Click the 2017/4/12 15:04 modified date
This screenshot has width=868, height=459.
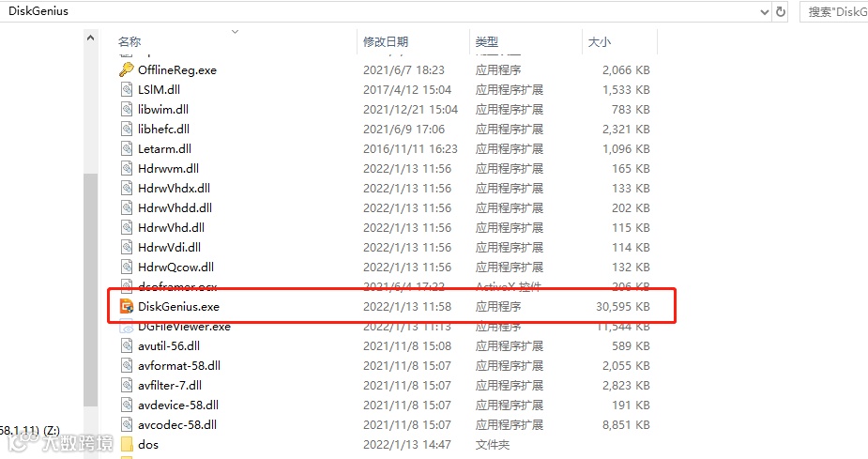[x=407, y=90]
